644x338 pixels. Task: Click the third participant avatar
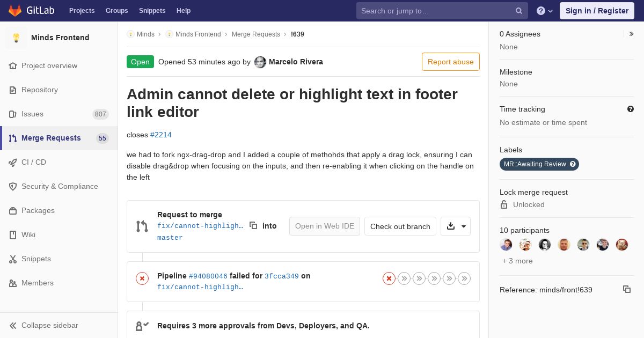(x=545, y=245)
